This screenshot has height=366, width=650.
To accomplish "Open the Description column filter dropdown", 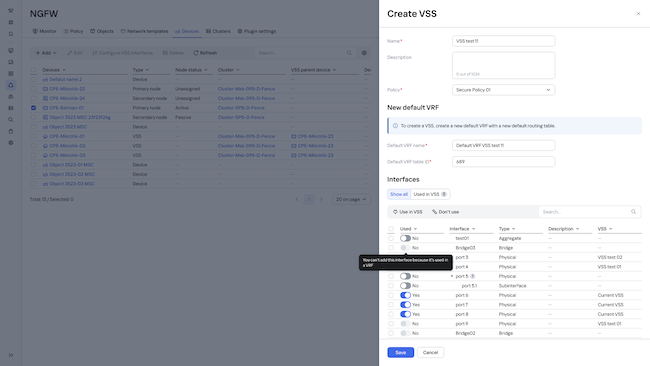I will tap(577, 229).
